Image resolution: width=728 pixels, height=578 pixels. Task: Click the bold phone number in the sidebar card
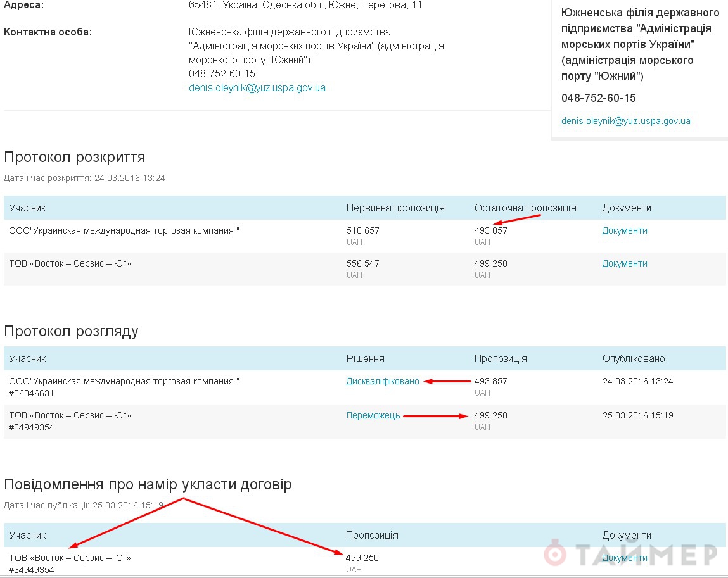tap(598, 98)
